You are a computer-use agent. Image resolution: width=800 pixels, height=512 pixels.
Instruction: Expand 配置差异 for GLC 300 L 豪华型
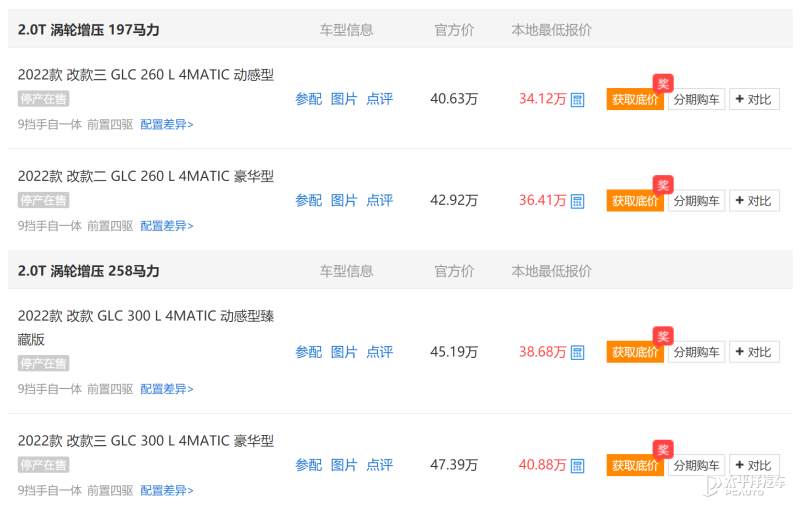[x=167, y=490]
